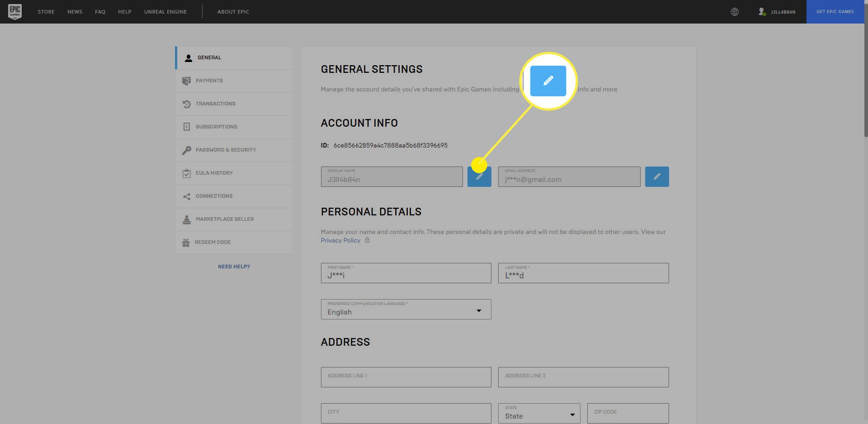Click the Zip Code field
Screen dimensions: 868x424
(628, 413)
